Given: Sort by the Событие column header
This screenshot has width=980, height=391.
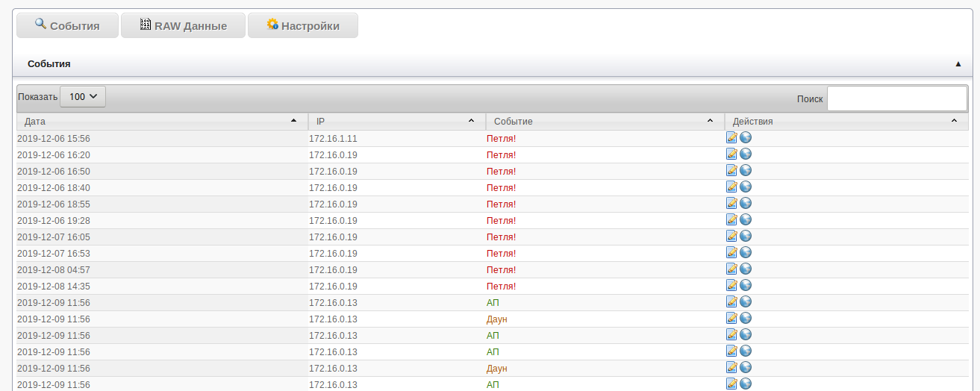Looking at the screenshot, I should tap(604, 121).
